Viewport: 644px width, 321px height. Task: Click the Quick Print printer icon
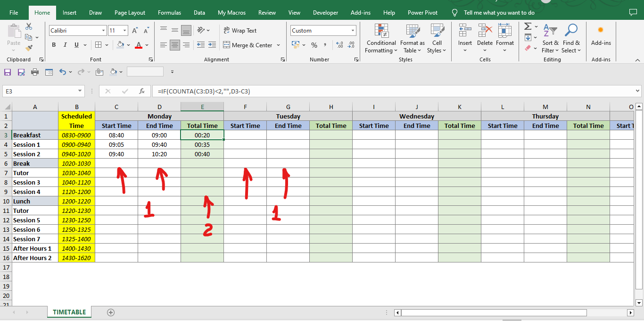point(35,72)
